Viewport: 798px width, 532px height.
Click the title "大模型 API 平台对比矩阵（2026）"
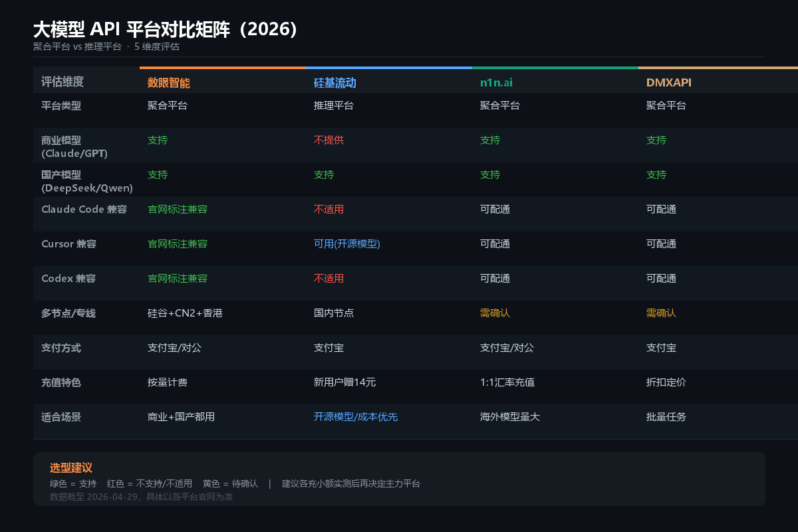click(x=166, y=29)
